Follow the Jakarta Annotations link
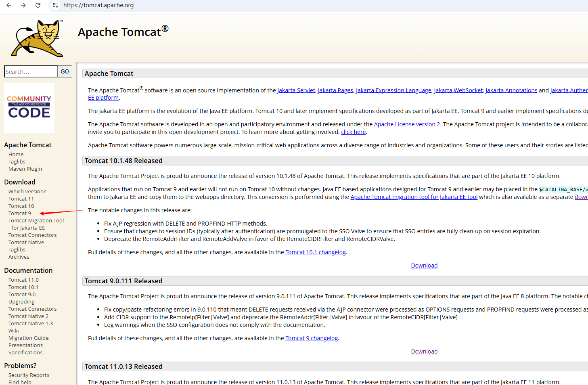This screenshot has width=588, height=385. (511, 90)
